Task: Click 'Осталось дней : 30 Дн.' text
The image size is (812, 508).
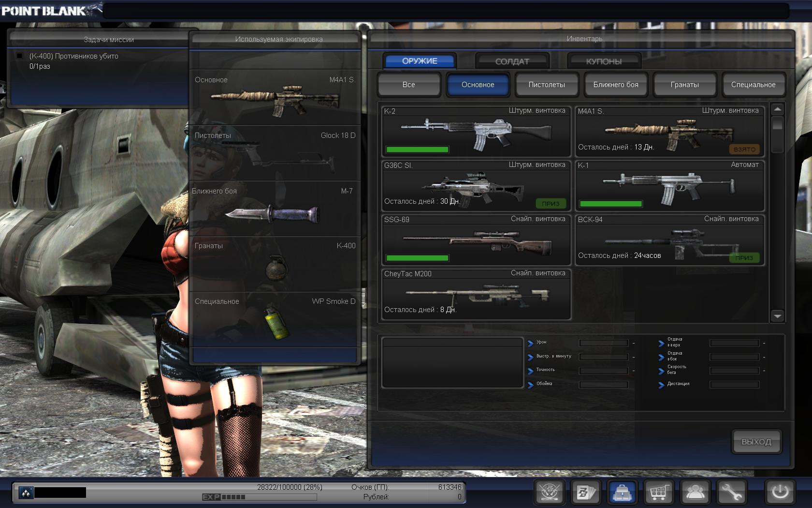Action: pos(422,201)
